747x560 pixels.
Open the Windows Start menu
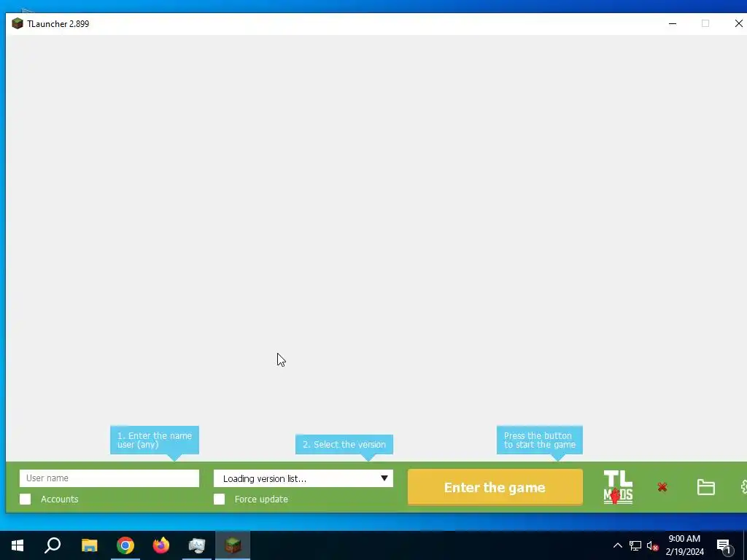coord(18,545)
